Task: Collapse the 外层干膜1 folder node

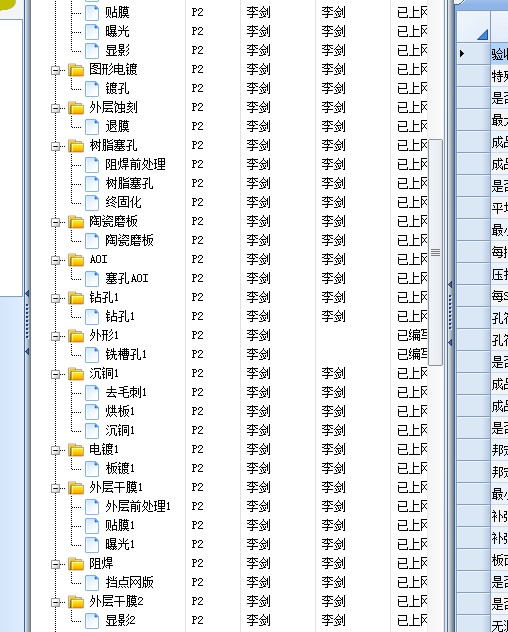Action: (x=55, y=488)
